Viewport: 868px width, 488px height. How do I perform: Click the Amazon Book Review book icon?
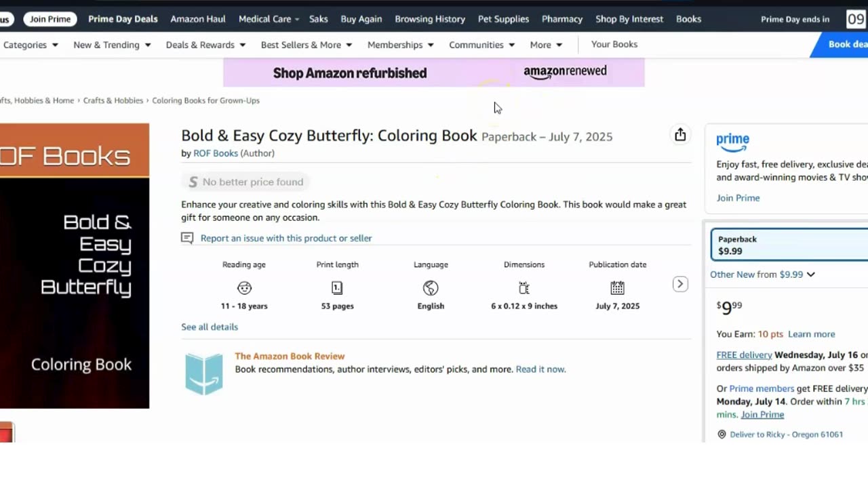203,373
